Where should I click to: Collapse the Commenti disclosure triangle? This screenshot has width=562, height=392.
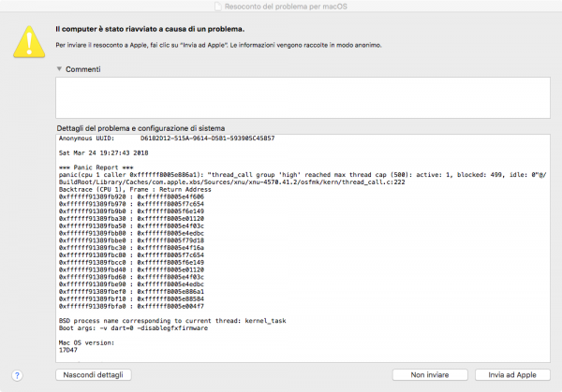tap(59, 68)
